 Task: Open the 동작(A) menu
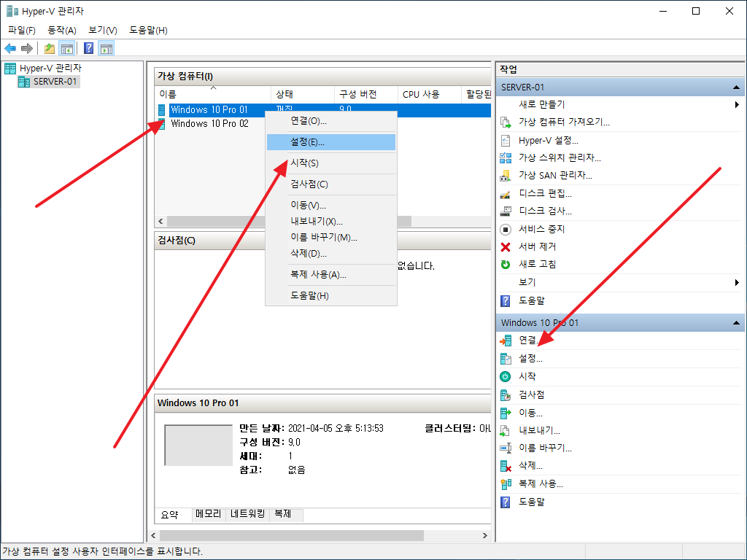(x=62, y=31)
